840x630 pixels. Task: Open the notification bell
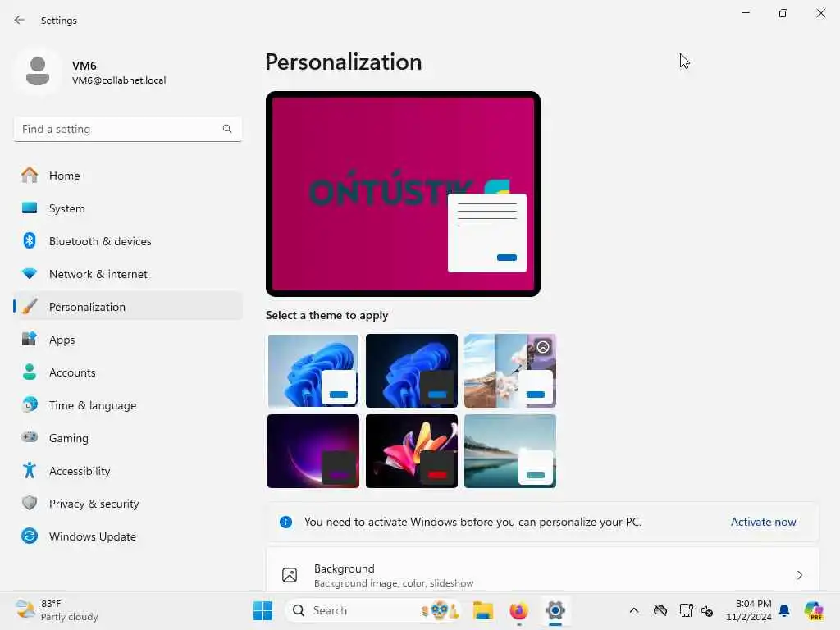[784, 610]
